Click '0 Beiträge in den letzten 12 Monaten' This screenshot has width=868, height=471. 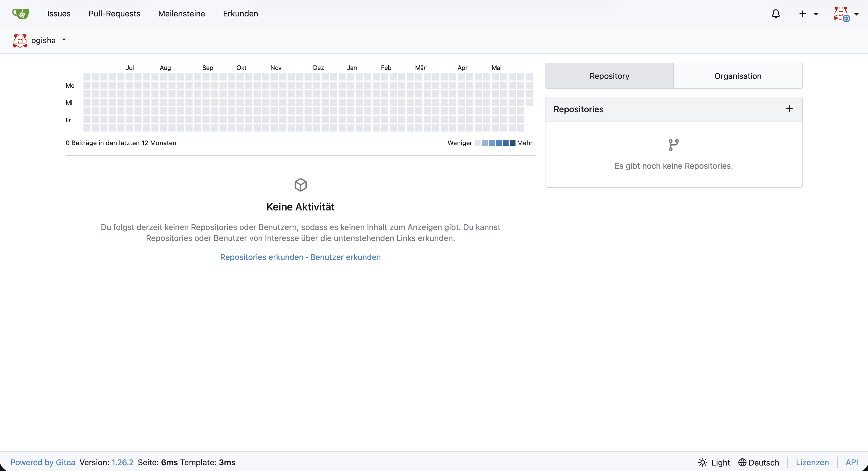pos(121,143)
